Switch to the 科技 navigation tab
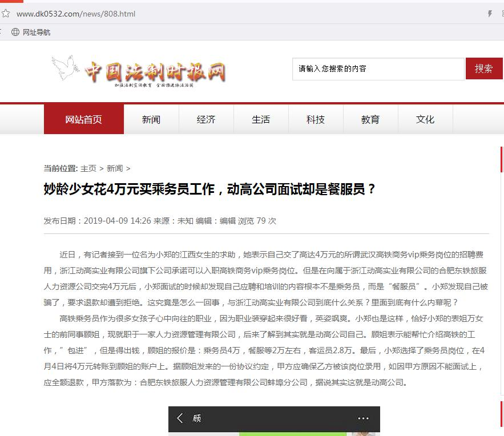 pos(316,119)
